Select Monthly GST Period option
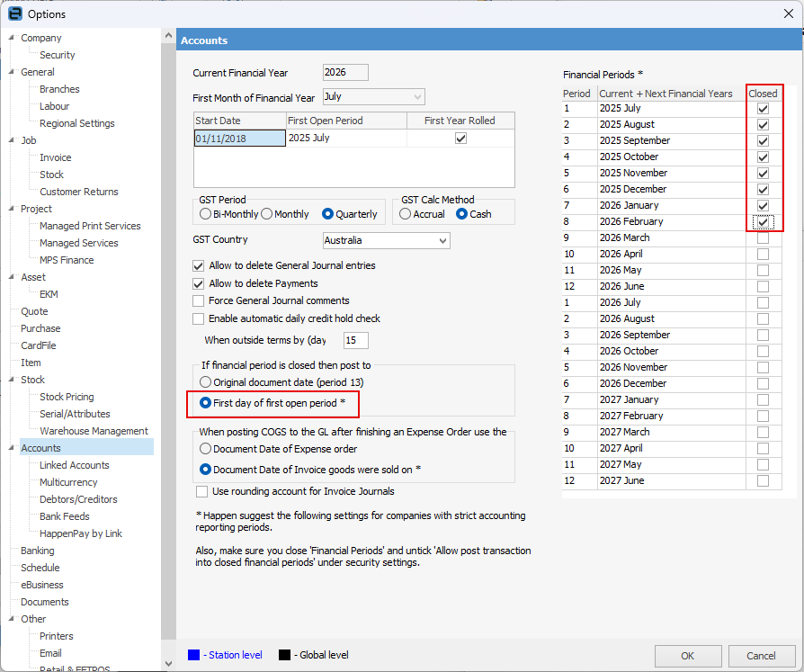Image resolution: width=804 pixels, height=672 pixels. (x=267, y=214)
